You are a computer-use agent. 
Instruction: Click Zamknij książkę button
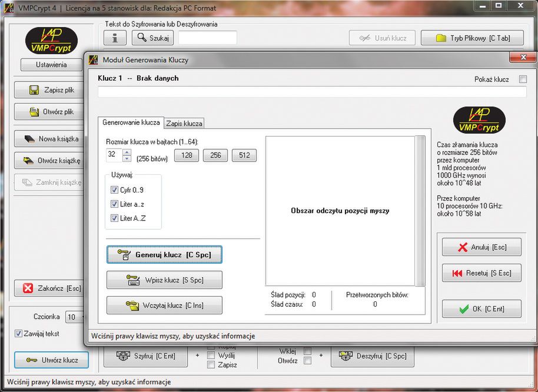49,182
